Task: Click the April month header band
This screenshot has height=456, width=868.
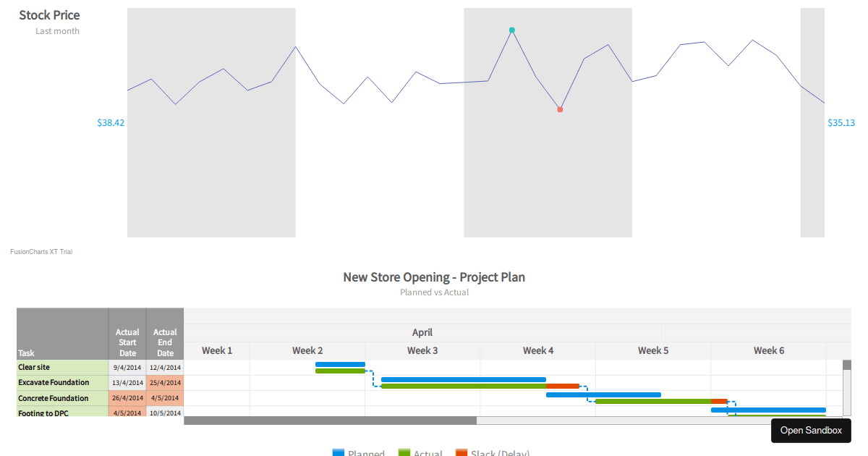Action: coord(422,332)
